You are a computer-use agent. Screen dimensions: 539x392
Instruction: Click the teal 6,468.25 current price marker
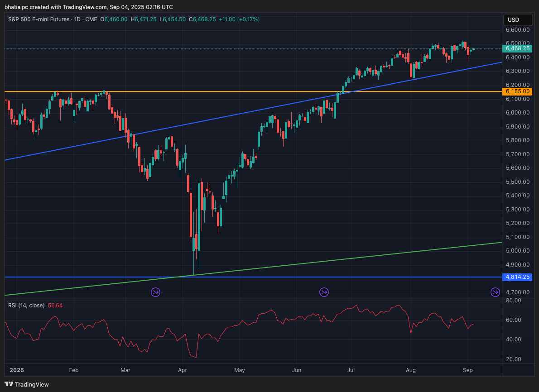tap(517, 48)
